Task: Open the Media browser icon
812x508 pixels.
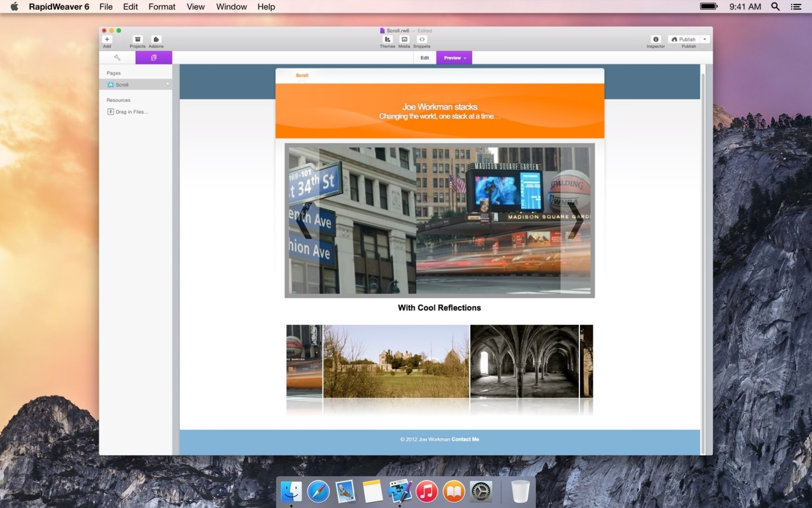Action: (404, 39)
